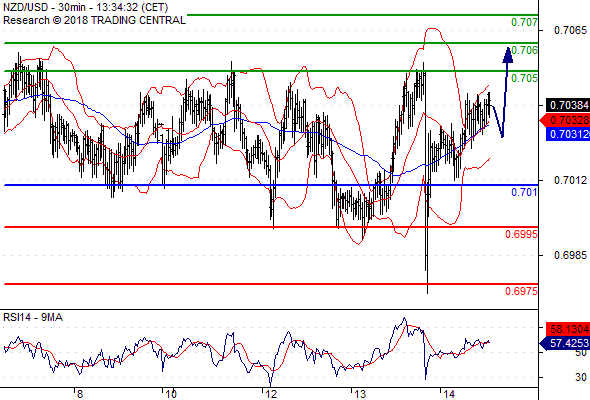Click the green 0.706 resistance label

click(524, 50)
